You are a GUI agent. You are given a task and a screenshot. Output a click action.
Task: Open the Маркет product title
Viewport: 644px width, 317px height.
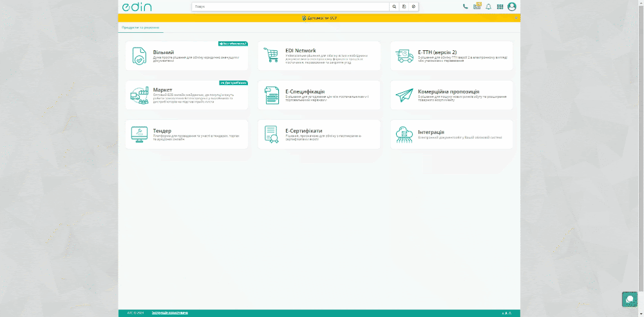(x=163, y=90)
